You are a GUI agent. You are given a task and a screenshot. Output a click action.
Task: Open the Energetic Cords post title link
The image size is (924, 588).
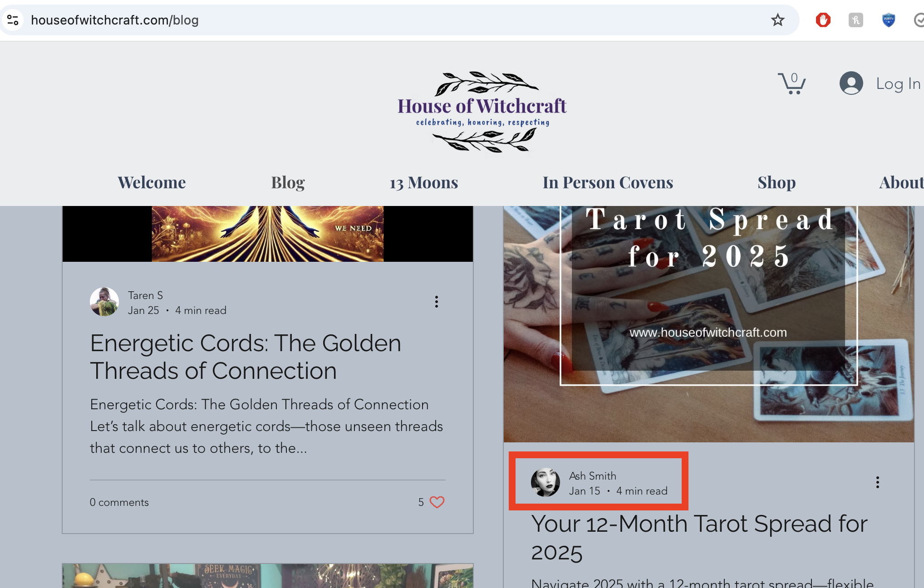[246, 357]
